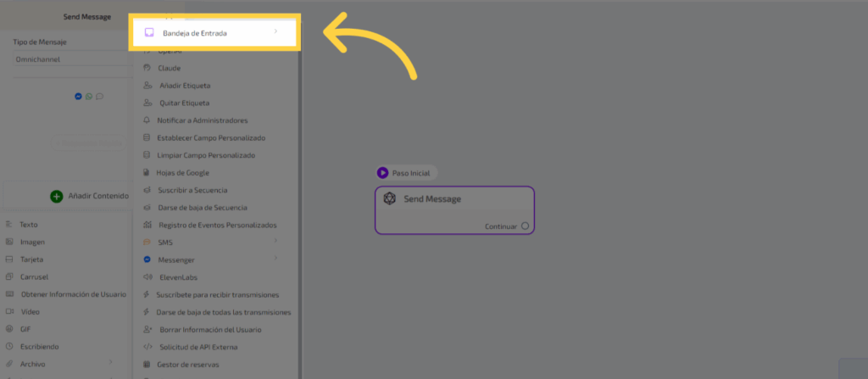Viewport: 868px width, 379px height.
Task: Click the Bandeja de Entrada inbox icon
Action: click(x=148, y=33)
